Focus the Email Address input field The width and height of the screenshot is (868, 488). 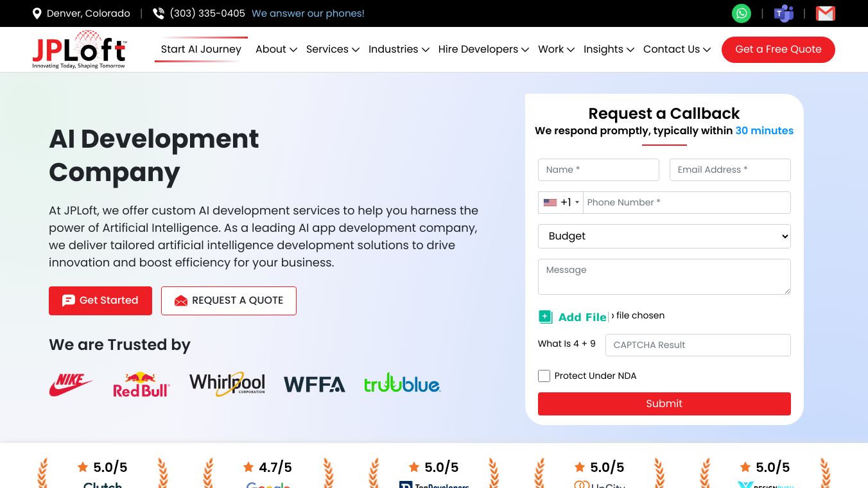[730, 170]
